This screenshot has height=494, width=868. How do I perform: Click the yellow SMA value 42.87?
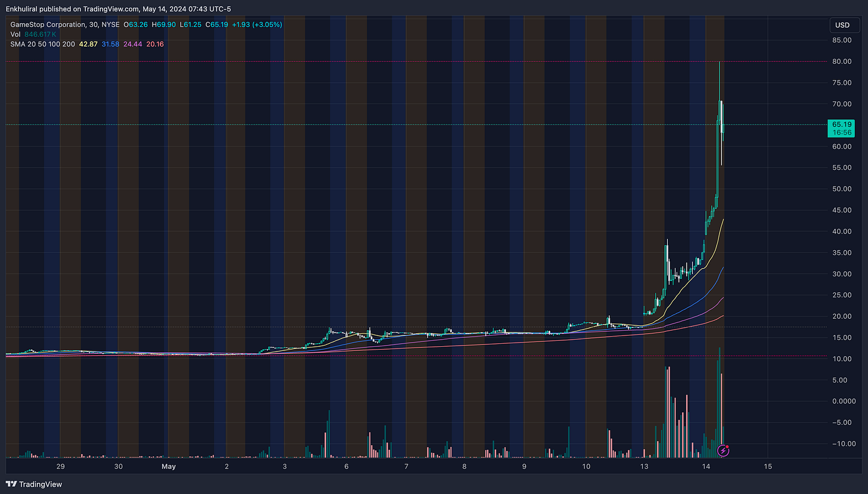tap(88, 44)
